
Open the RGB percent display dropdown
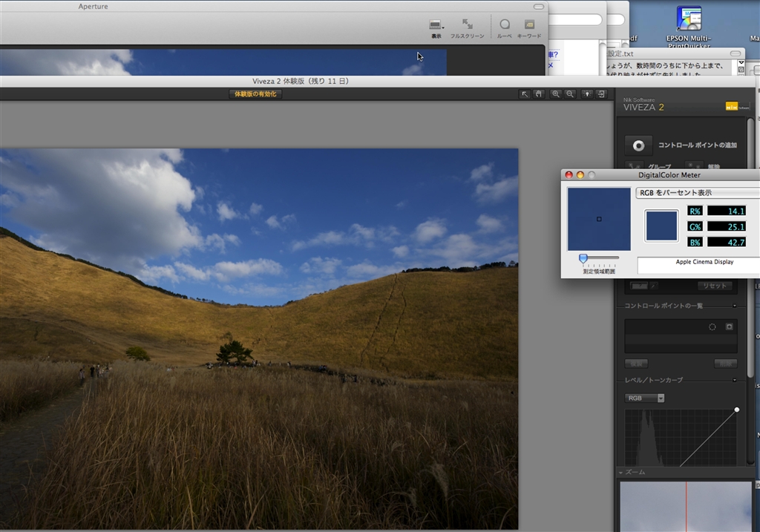(x=697, y=193)
